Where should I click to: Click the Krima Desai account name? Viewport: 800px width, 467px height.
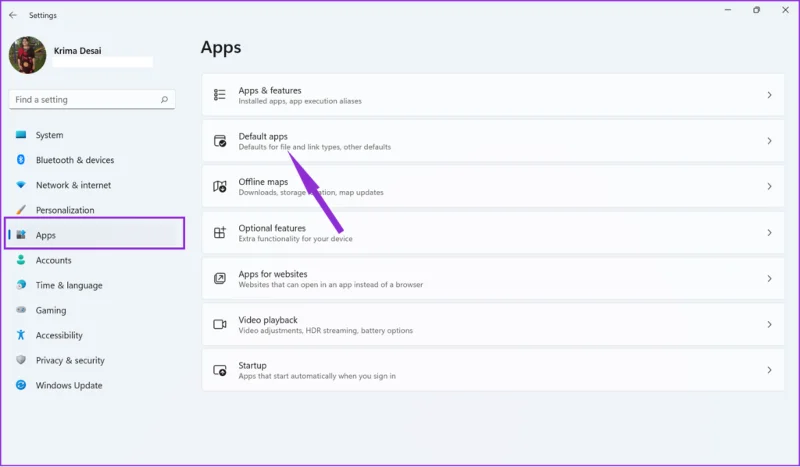tap(78, 51)
